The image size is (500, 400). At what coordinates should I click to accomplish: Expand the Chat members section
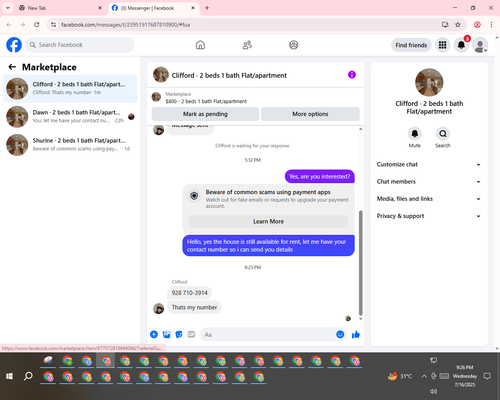pyautogui.click(x=429, y=182)
